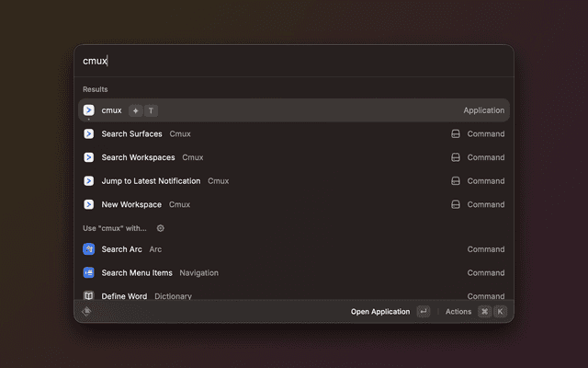Open fallback settings gear beside Use "cmux" with

coord(161,228)
